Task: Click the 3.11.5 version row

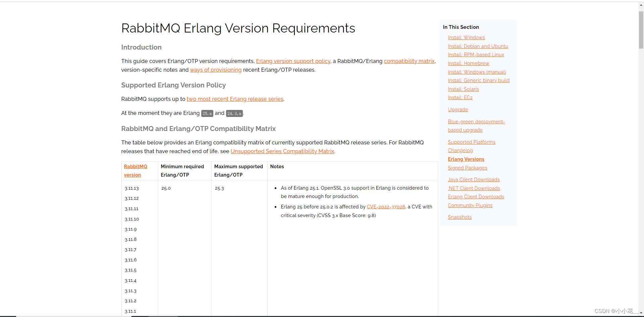Action: [130, 270]
